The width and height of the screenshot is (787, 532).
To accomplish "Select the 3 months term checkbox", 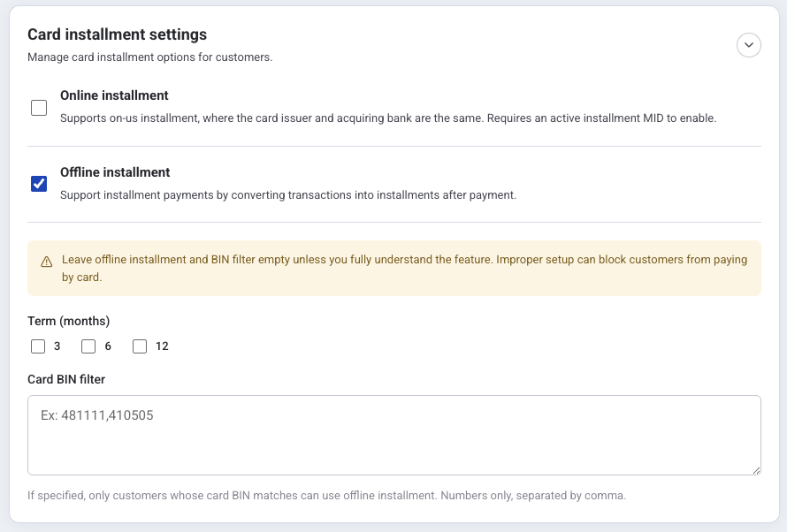I will [38, 346].
